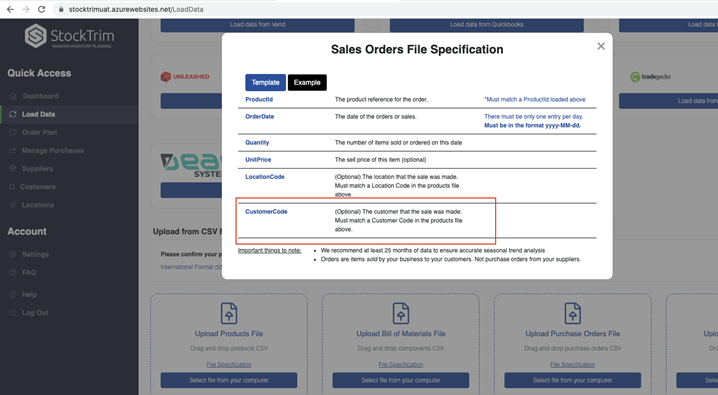Open Customers in the sidebar
The height and width of the screenshot is (395, 718).
[38, 187]
